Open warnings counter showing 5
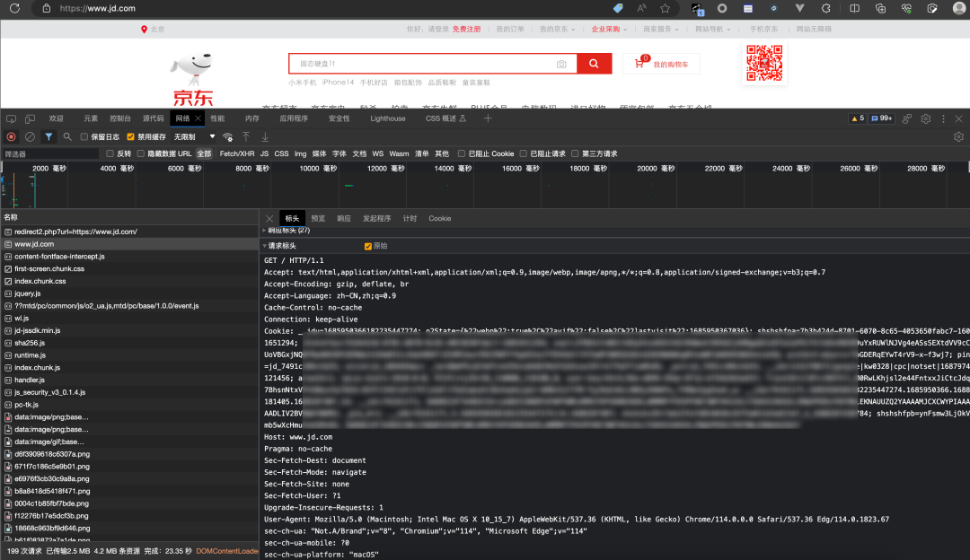 (x=858, y=118)
